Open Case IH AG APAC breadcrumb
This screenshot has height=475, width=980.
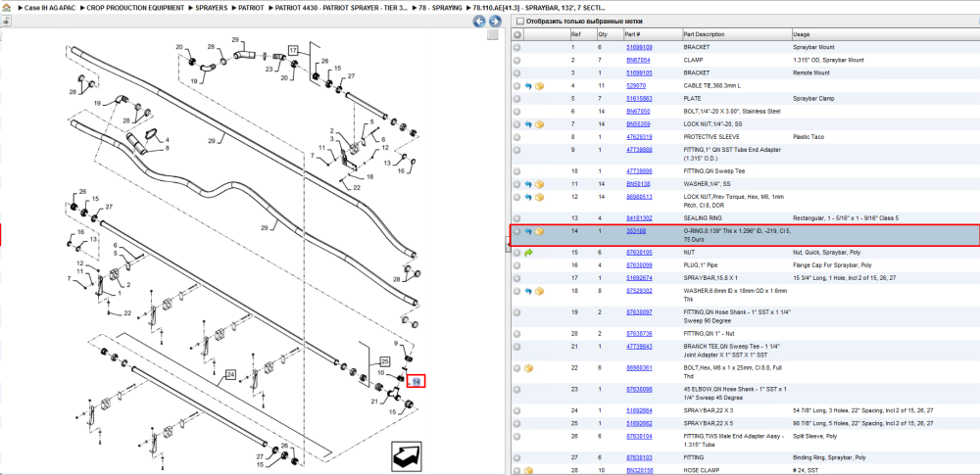[x=49, y=8]
